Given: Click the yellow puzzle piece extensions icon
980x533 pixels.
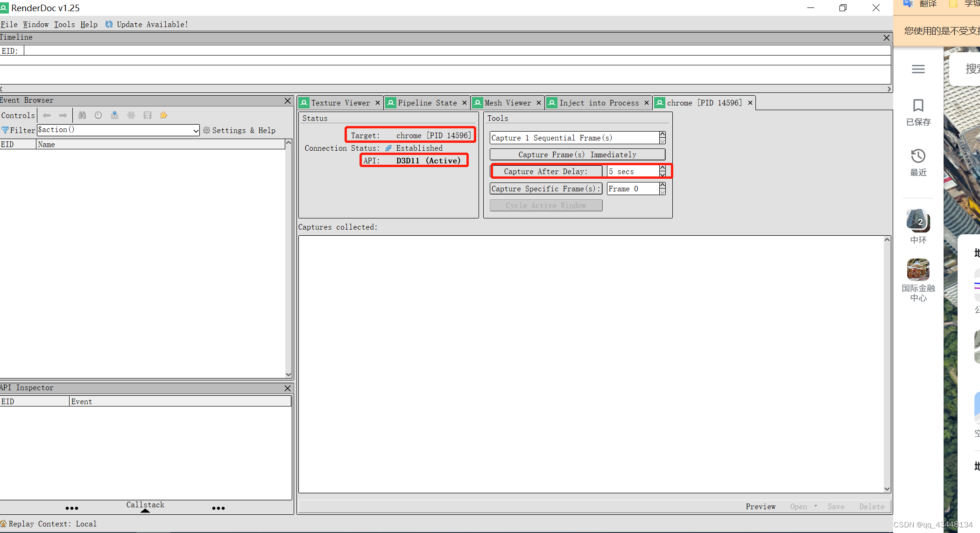Looking at the screenshot, I should [163, 115].
